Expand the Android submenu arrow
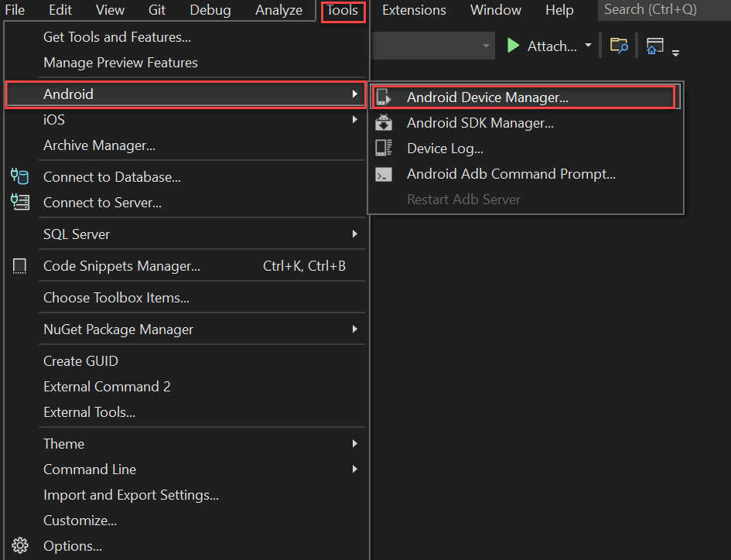Image resolution: width=731 pixels, height=560 pixels. tap(355, 94)
